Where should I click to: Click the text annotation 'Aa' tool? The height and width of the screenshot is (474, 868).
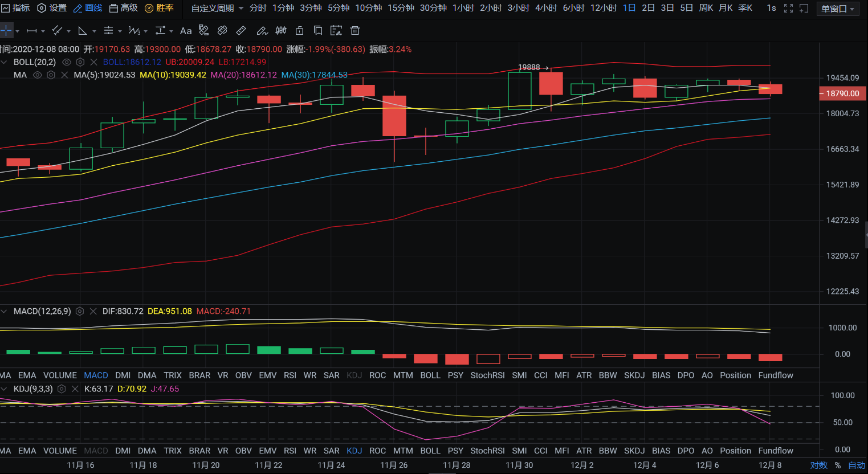[186, 31]
